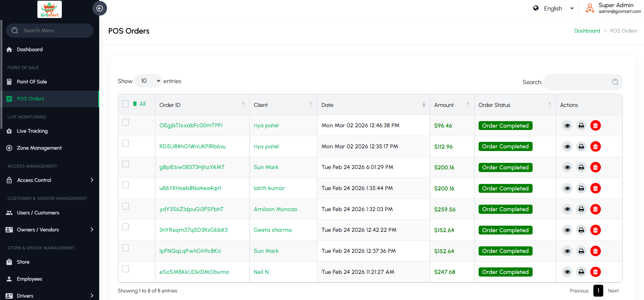Click the Next pagination button
Viewport: 644px width, 300px height.
pos(613,291)
